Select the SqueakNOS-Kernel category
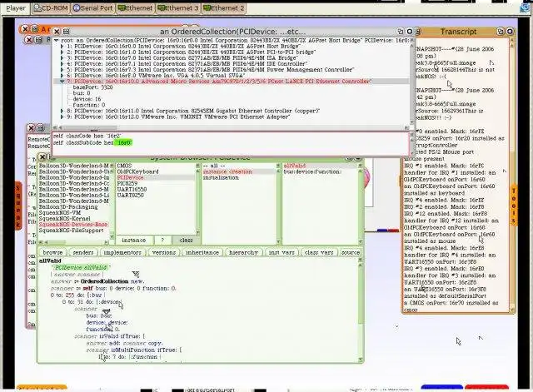Viewport: 533px width, 392px height. click(65, 218)
